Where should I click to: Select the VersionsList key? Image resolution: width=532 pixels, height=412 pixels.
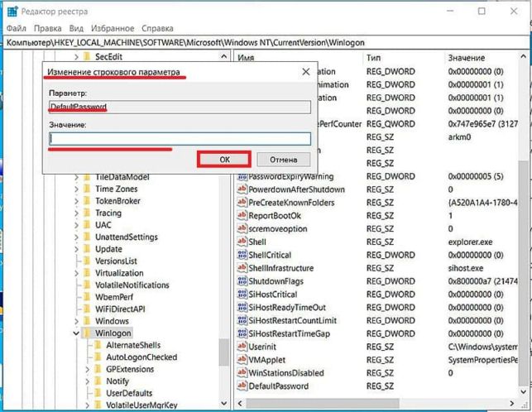coord(116,261)
